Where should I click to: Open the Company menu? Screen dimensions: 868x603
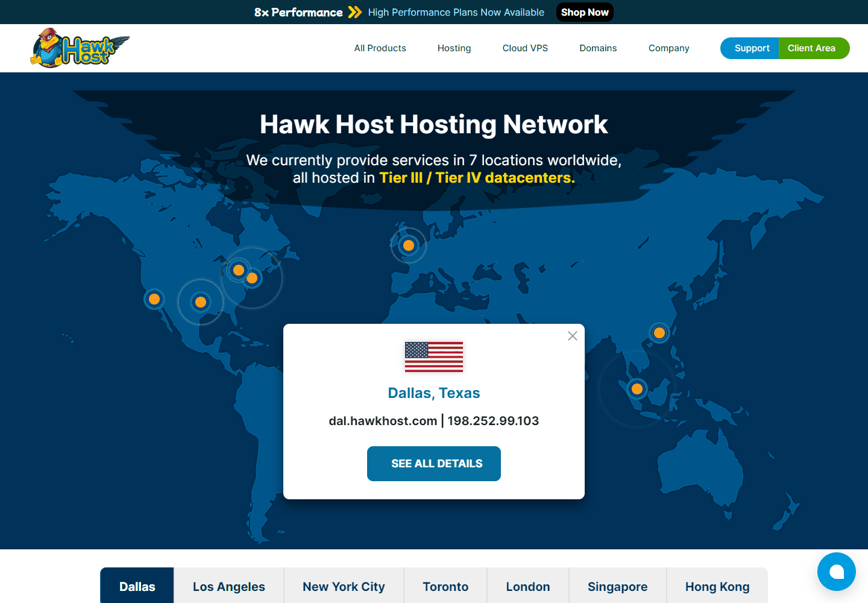coord(669,48)
